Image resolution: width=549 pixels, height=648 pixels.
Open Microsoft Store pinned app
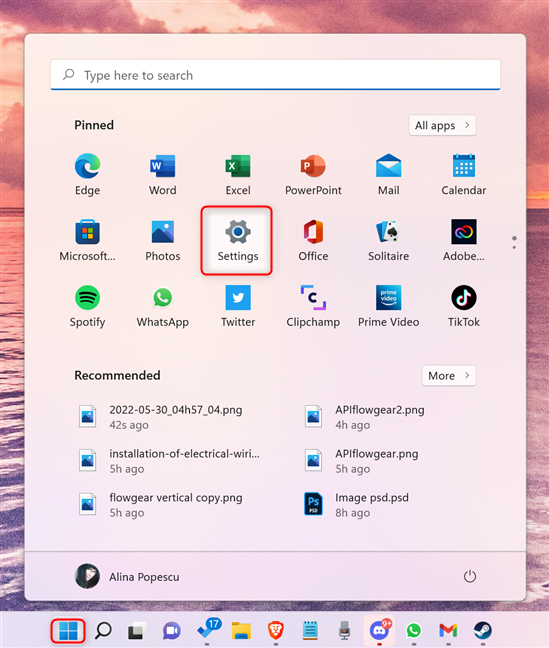[x=87, y=240]
